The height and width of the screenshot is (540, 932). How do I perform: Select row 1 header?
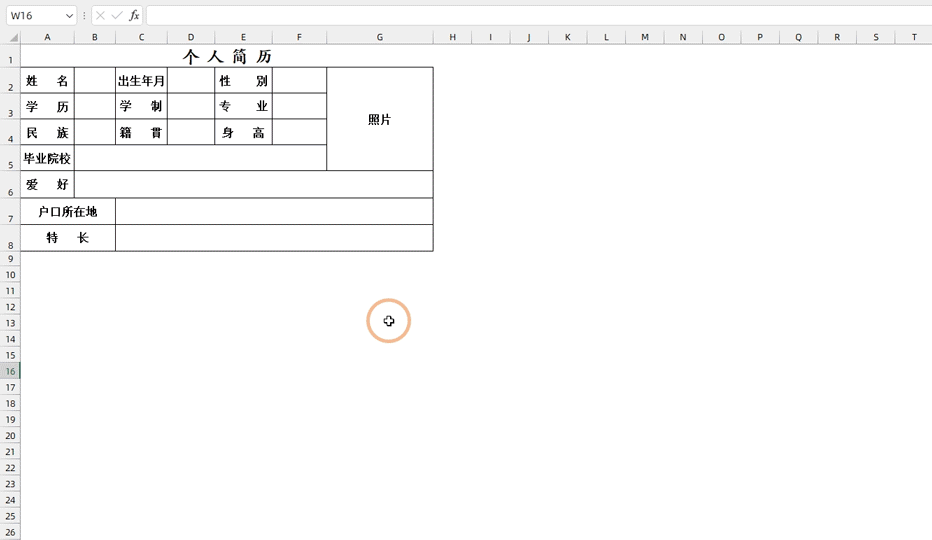click(x=10, y=60)
